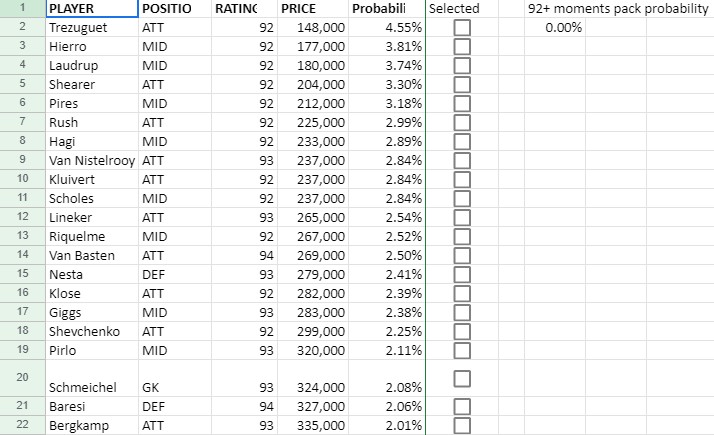Screen dimensions: 714x435
Task: Click row number 20 header
Action: tap(21, 377)
